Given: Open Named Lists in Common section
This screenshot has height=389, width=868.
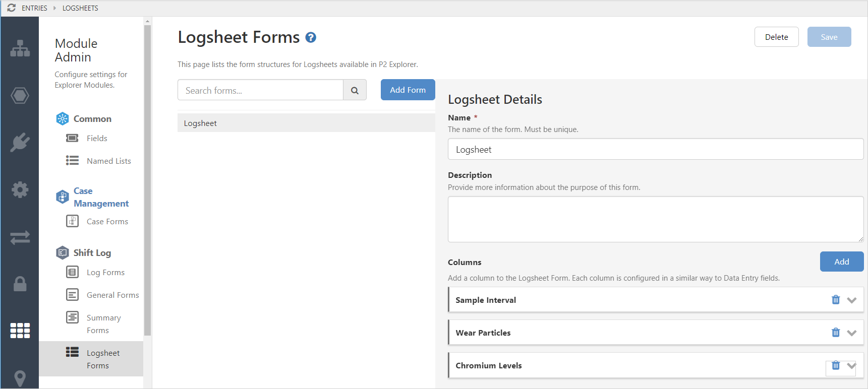Looking at the screenshot, I should pyautogui.click(x=108, y=161).
